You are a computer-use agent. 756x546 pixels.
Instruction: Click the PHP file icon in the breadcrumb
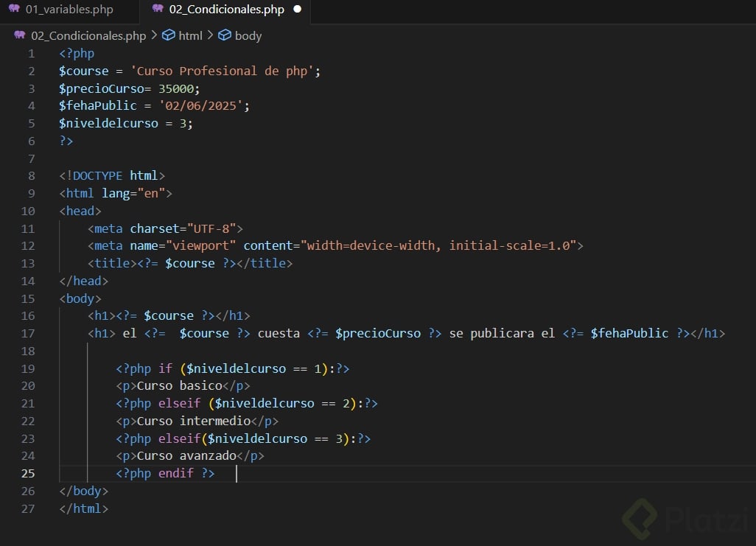coord(19,35)
